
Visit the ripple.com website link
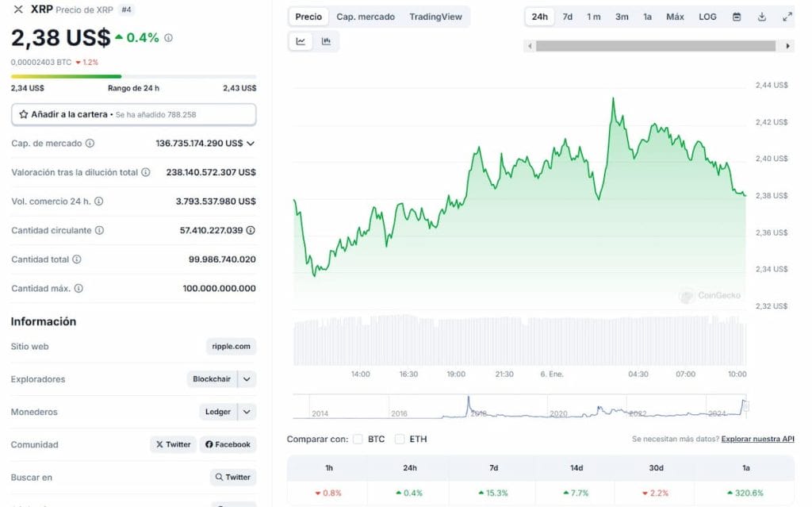[232, 346]
